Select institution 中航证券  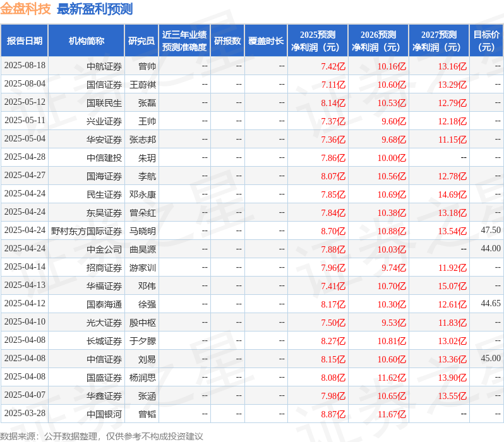[x=104, y=66]
